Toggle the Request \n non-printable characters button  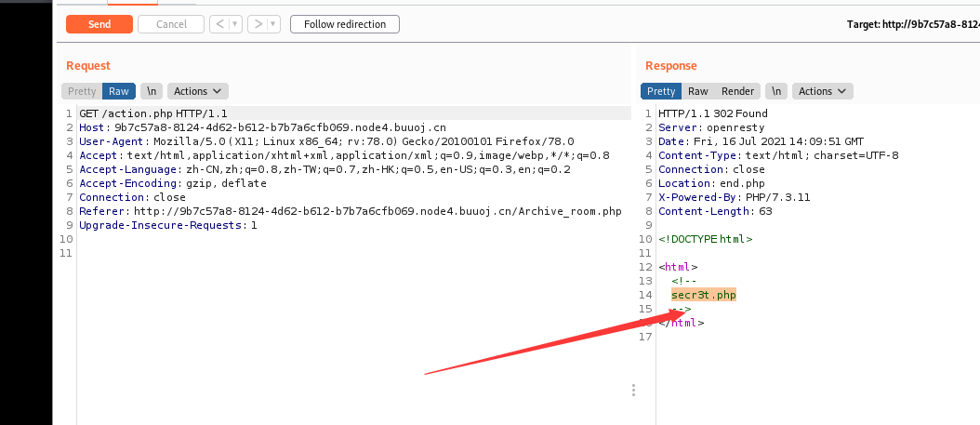(x=152, y=91)
